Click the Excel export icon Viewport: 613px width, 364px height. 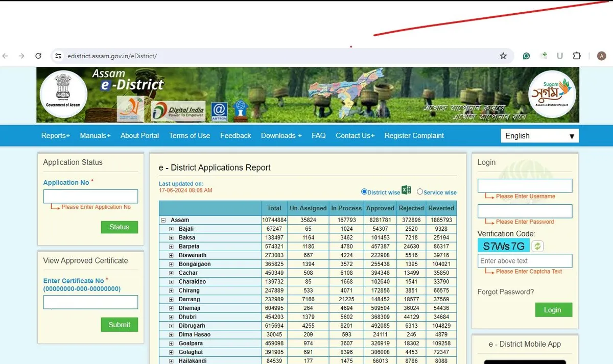406,190
